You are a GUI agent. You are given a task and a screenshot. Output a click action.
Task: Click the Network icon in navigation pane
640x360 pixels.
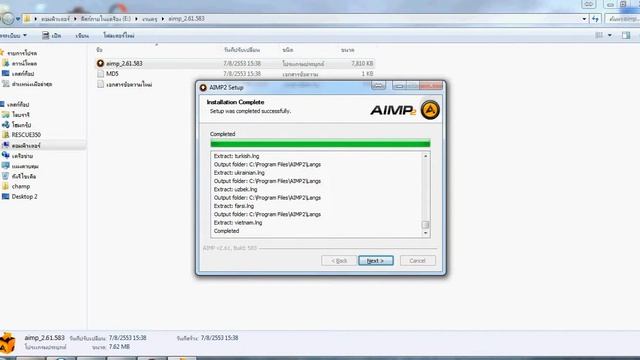tap(5, 156)
